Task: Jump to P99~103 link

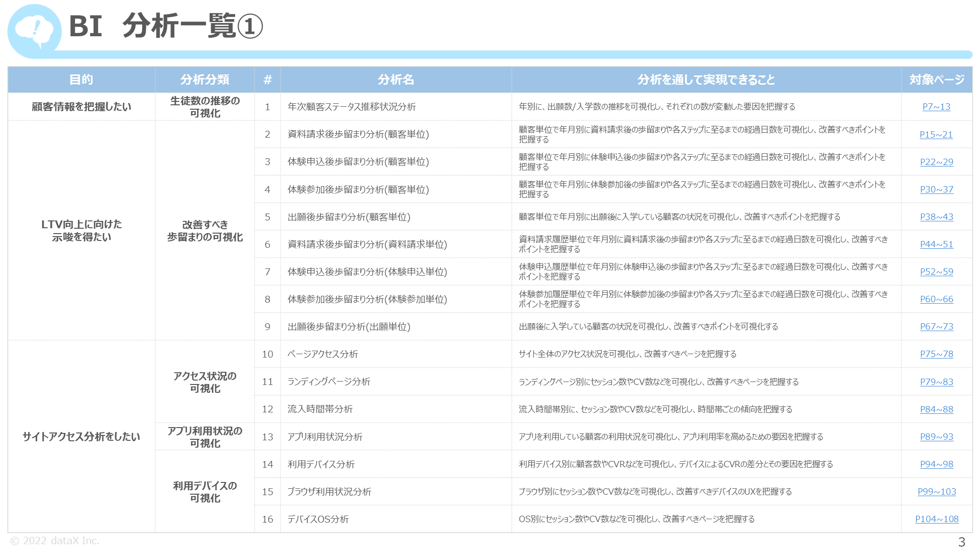Action: click(936, 491)
